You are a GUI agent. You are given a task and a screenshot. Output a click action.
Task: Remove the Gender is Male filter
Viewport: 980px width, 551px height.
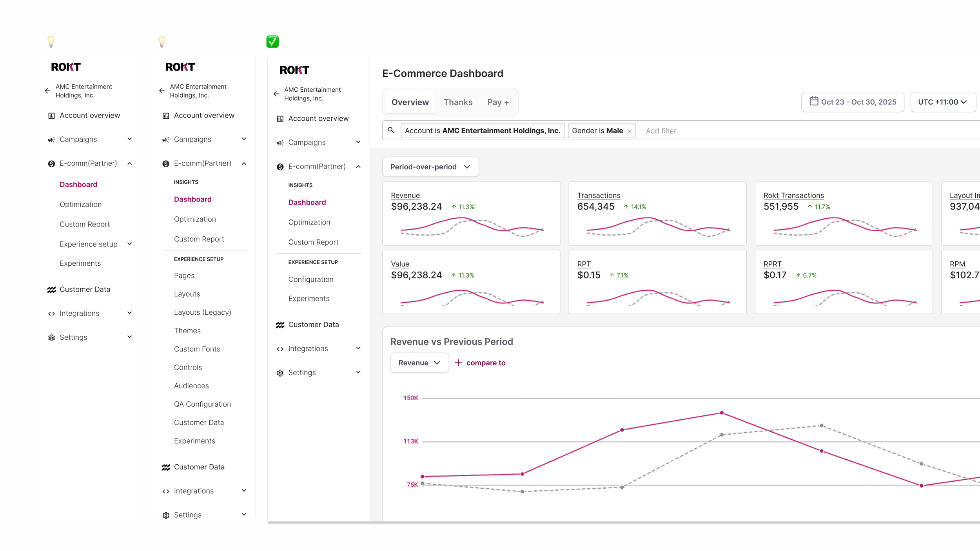point(630,131)
